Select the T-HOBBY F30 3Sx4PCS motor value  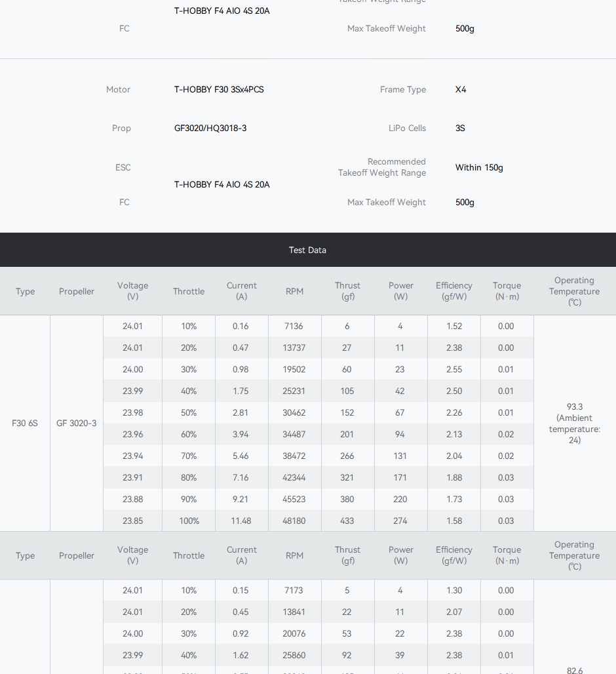tap(219, 89)
